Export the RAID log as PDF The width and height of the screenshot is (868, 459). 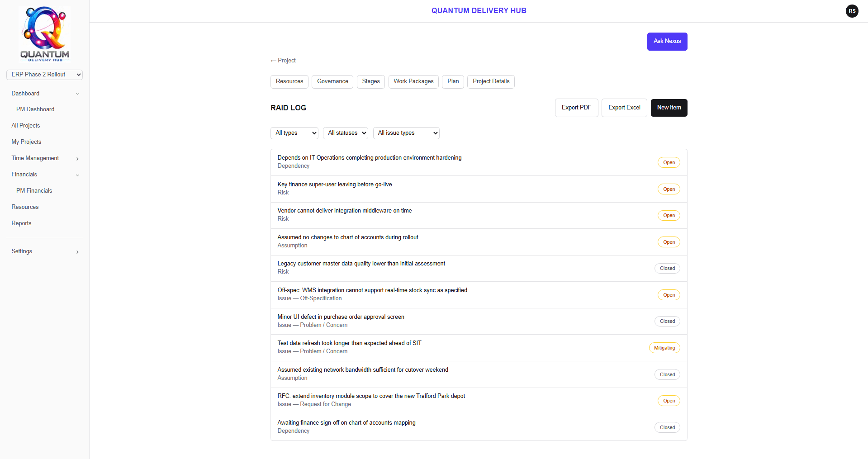(x=576, y=108)
